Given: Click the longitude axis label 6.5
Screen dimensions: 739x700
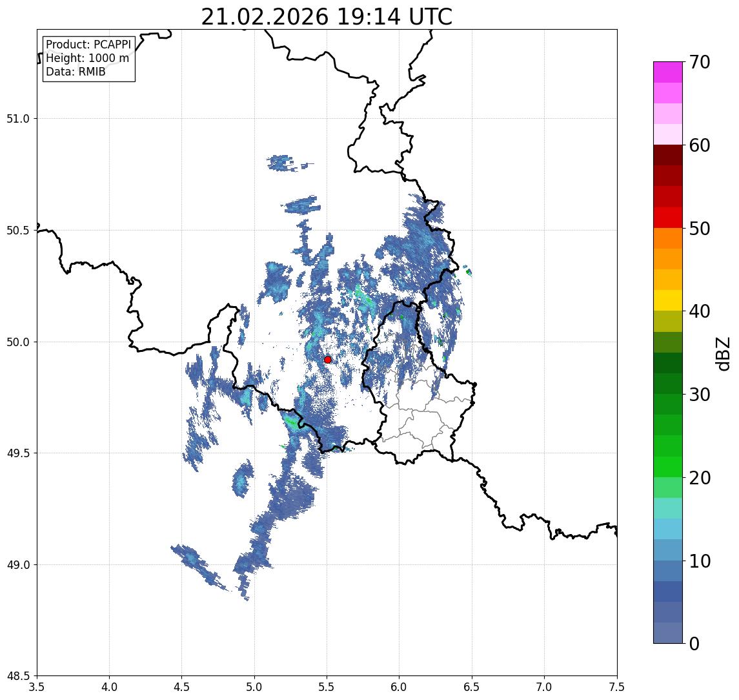Looking at the screenshot, I should (472, 687).
